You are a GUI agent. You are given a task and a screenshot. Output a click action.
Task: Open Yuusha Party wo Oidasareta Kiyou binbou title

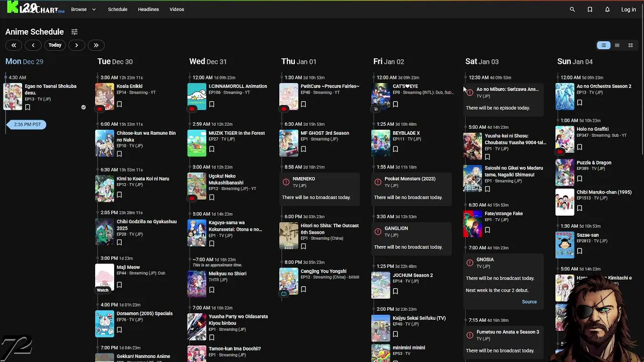click(x=238, y=320)
